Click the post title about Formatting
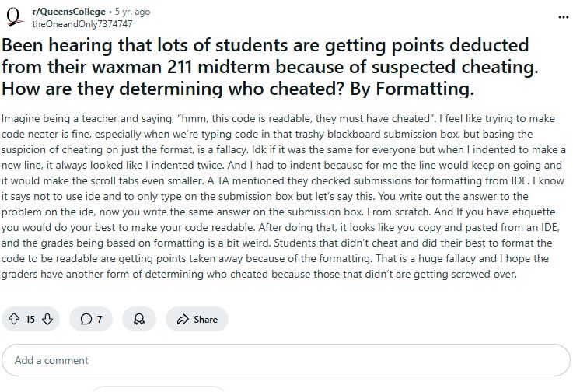This screenshot has height=392, width=573. [270, 67]
